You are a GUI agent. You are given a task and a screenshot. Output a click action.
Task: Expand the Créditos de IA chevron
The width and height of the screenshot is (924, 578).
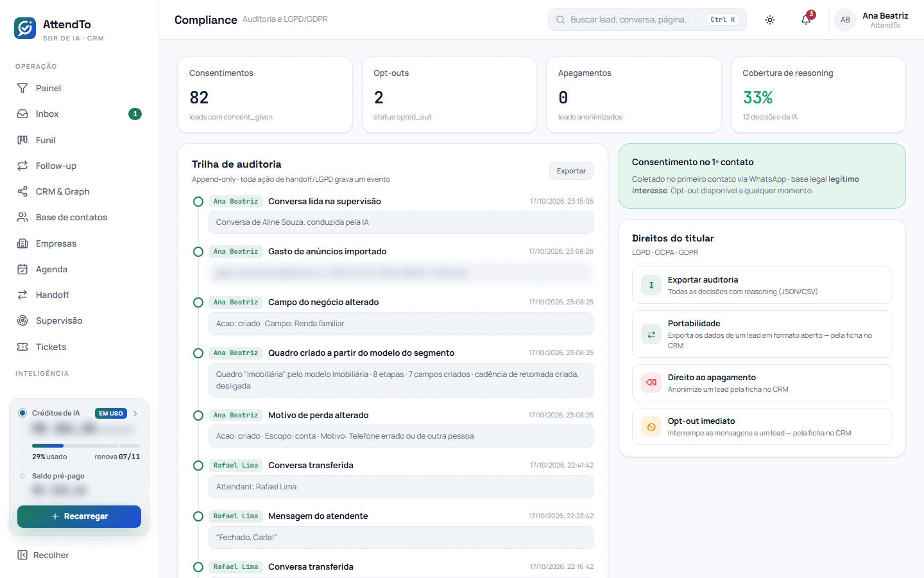pos(135,414)
